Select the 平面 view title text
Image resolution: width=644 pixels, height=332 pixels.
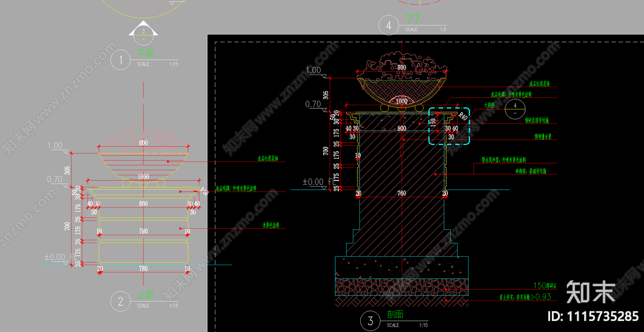coord(145,53)
